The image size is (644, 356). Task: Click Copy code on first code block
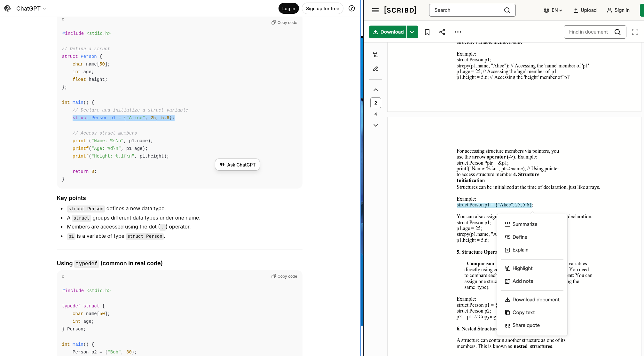pos(284,23)
